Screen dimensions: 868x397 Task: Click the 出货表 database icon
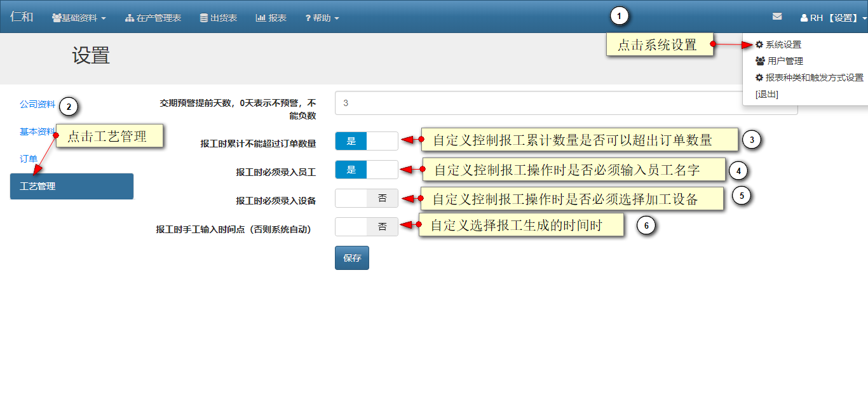pos(203,18)
